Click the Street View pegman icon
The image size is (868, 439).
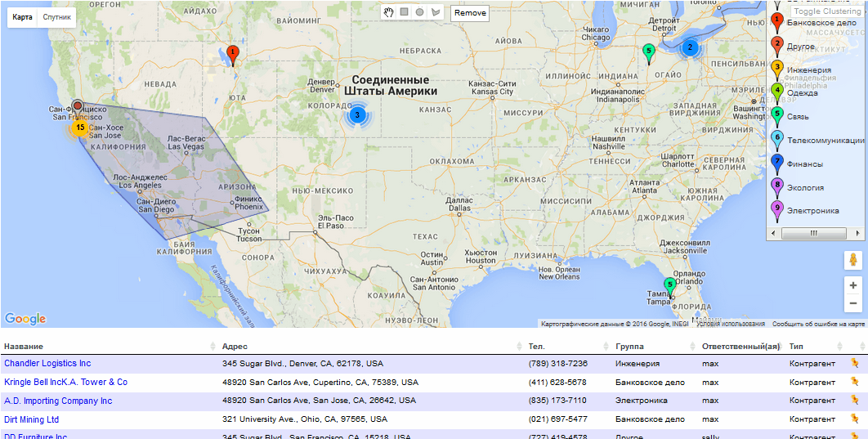click(852, 260)
